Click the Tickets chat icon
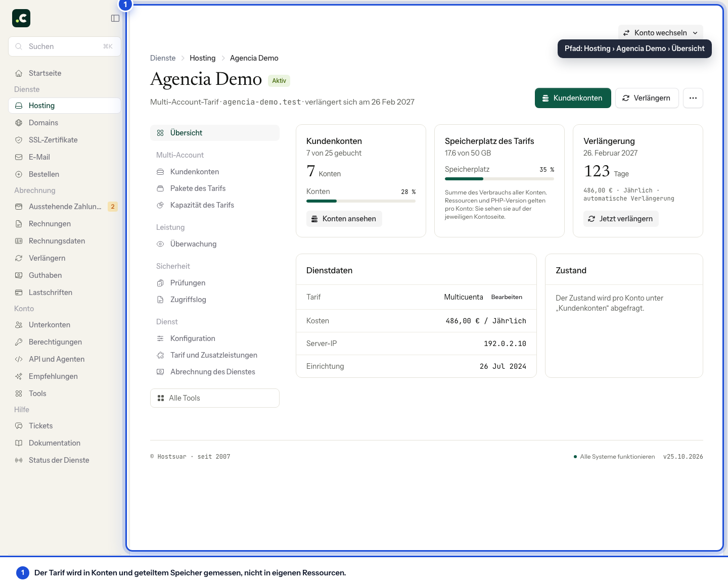The height and width of the screenshot is (588, 728). tap(19, 426)
